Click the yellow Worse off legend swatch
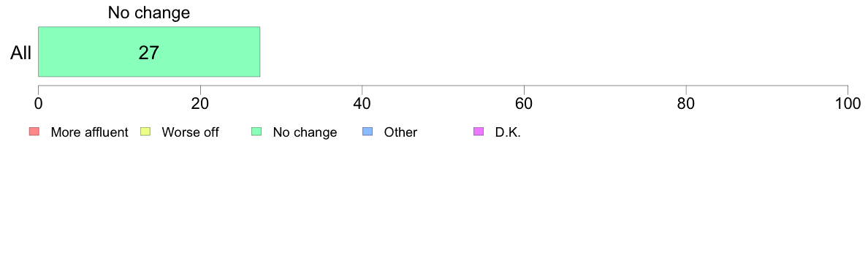Viewport: 868px width, 269px height. 145,132
